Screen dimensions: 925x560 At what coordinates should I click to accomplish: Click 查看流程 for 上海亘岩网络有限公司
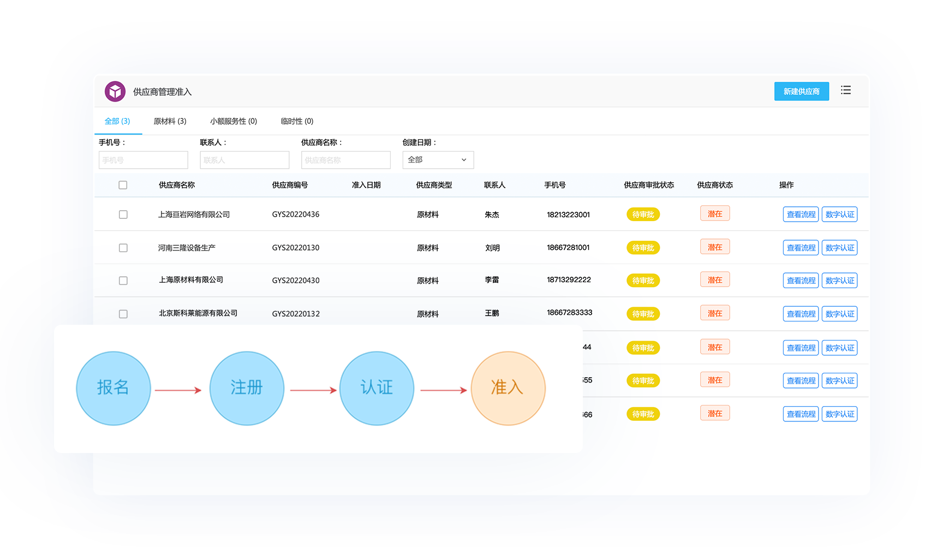801,215
